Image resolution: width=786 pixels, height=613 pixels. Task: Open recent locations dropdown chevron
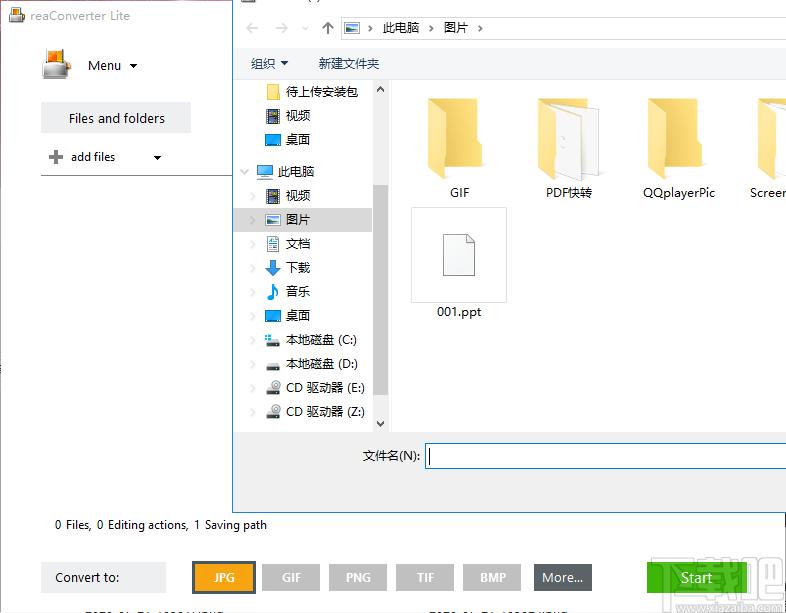pos(305,28)
